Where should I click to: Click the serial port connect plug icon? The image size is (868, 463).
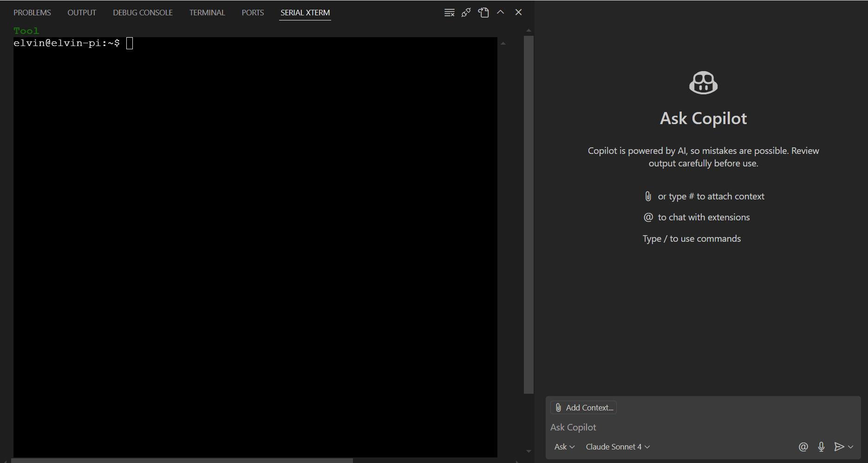coord(466,13)
